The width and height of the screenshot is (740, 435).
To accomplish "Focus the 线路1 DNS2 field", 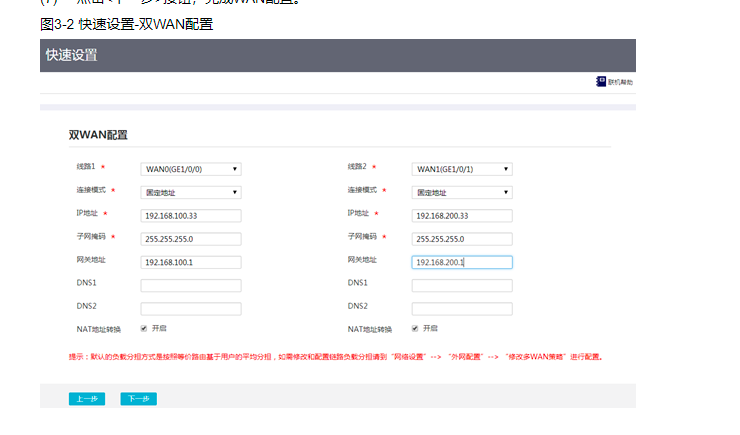I will pos(191,309).
